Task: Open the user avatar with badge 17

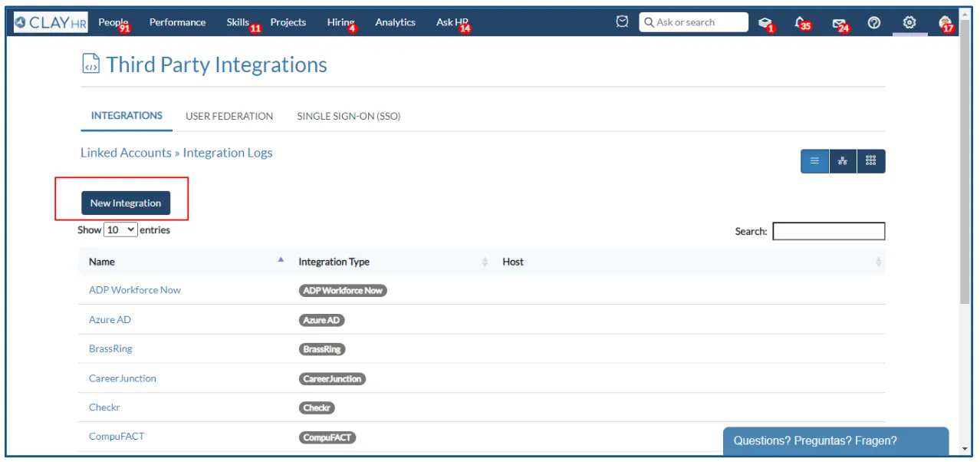Action: point(946,23)
